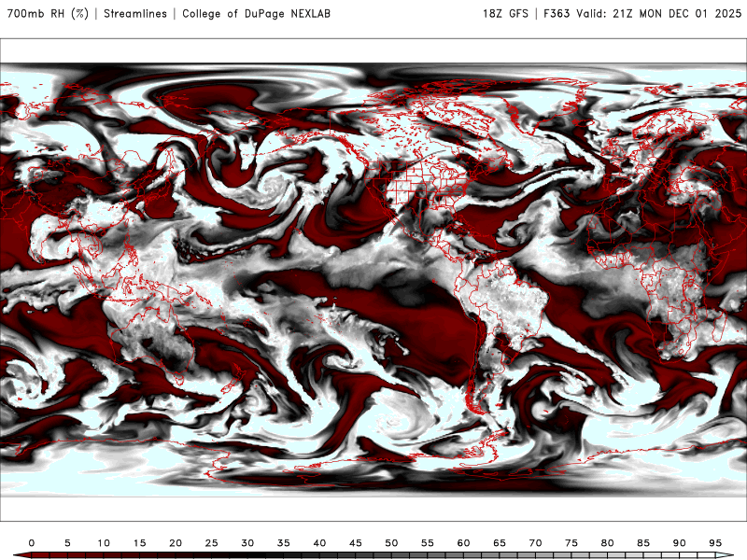Click the '85' label on the color scale
The height and width of the screenshot is (560, 747).
643,543
